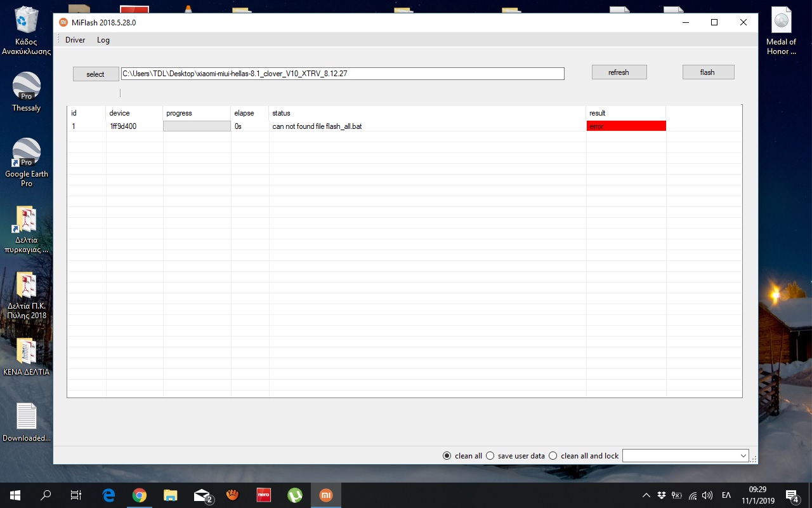812x508 pixels.
Task: Open the Wi-Fi network tray icon
Action: 692,495
